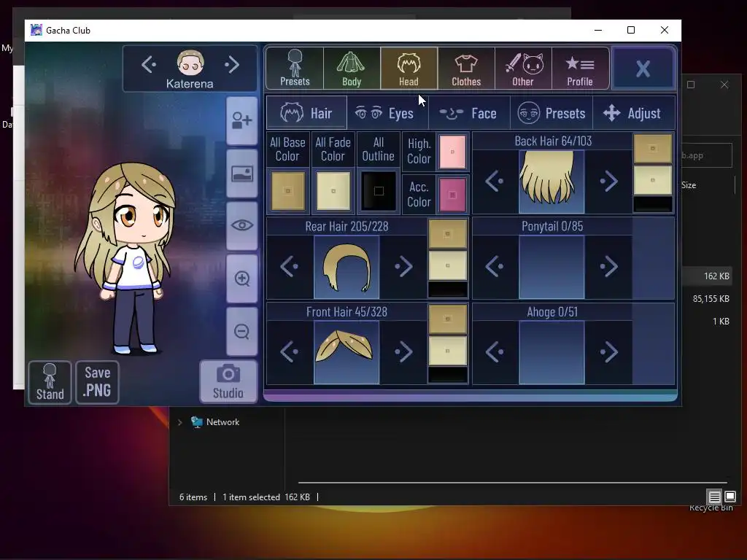Open Back Hair outline color swatch
Screen dimensions: 747x560
[x=653, y=204]
